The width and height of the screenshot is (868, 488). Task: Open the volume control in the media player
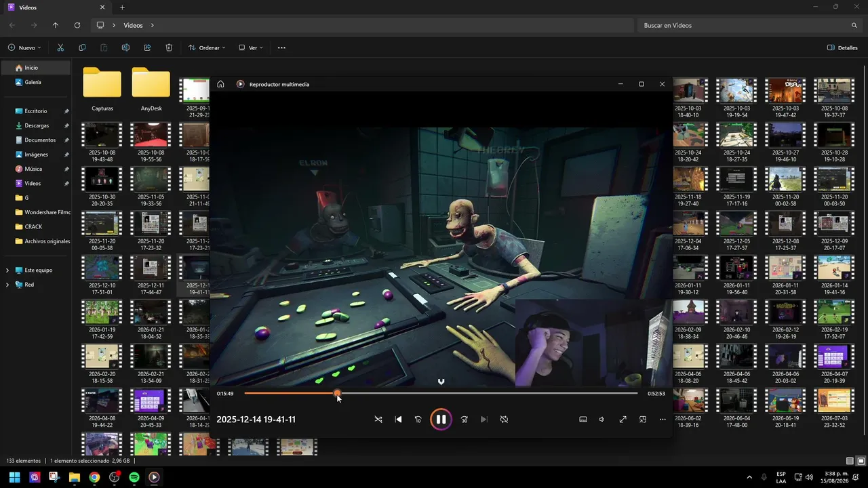[x=601, y=420]
